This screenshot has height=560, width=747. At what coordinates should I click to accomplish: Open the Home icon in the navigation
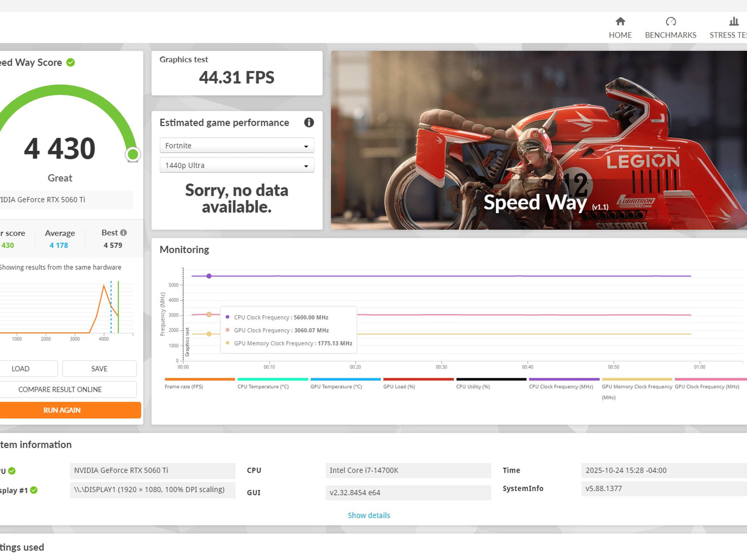(x=620, y=22)
